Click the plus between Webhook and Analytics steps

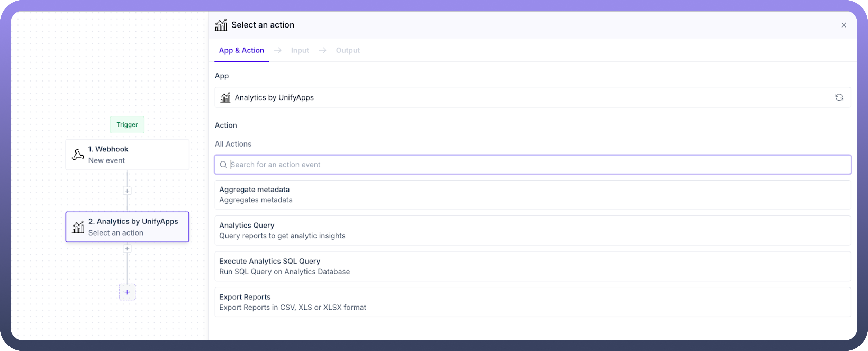[127, 191]
